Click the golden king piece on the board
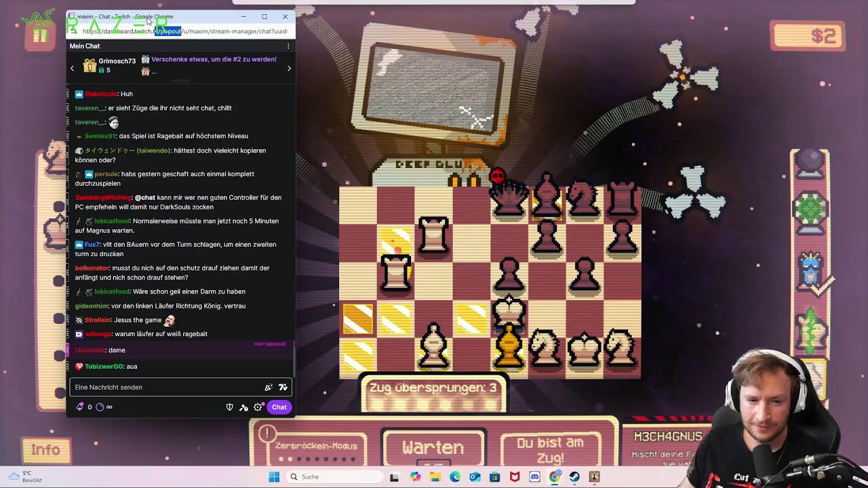This screenshot has width=868, height=488. 509,346
